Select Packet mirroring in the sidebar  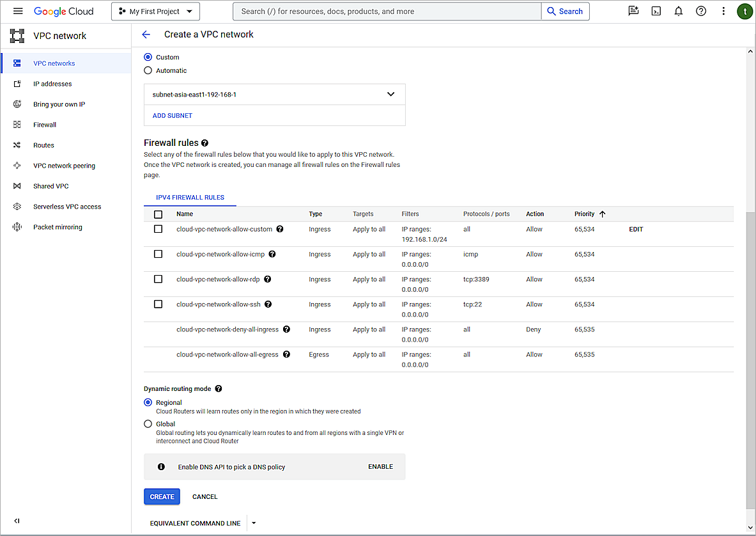coord(58,226)
